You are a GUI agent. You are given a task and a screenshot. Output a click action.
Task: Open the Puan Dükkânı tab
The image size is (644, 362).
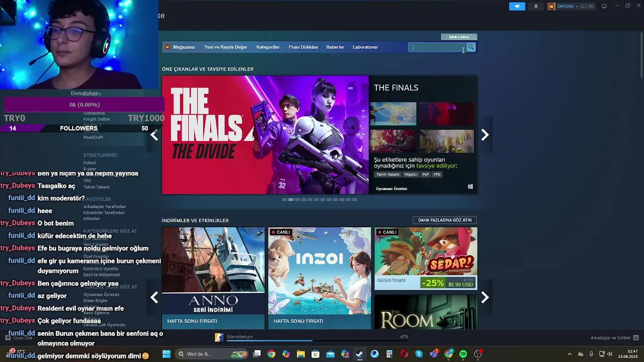(x=303, y=47)
